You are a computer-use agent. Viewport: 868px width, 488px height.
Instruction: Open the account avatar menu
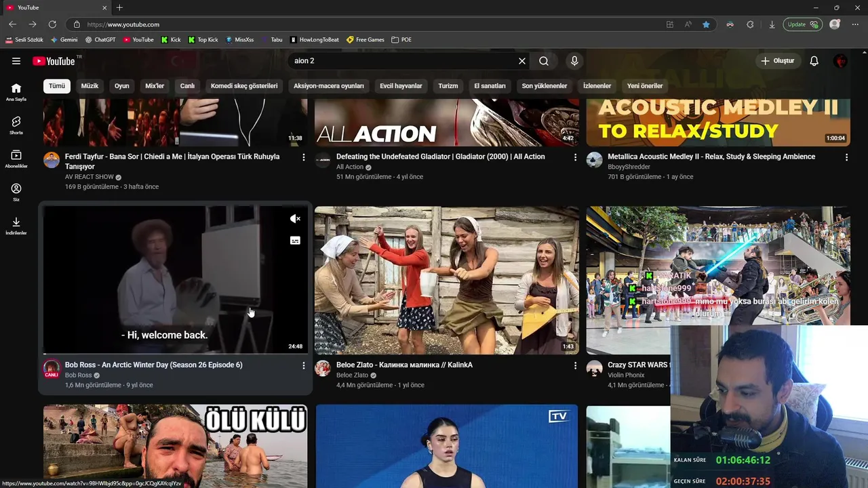click(x=840, y=61)
